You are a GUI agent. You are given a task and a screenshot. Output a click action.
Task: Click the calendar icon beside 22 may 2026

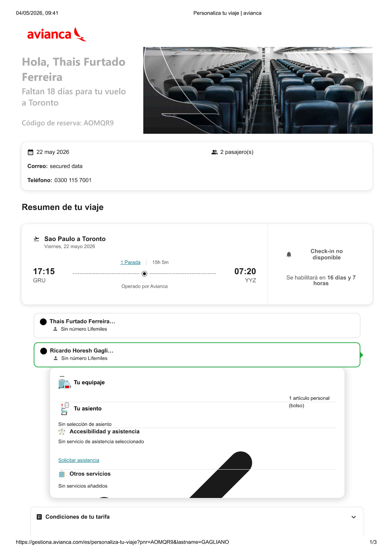tap(30, 152)
